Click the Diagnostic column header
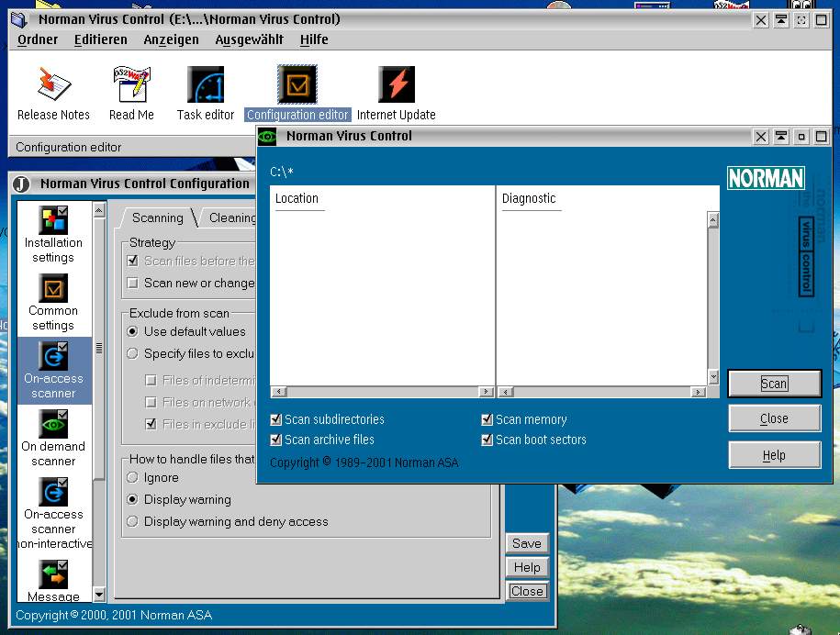The height and width of the screenshot is (635, 840). coord(529,198)
